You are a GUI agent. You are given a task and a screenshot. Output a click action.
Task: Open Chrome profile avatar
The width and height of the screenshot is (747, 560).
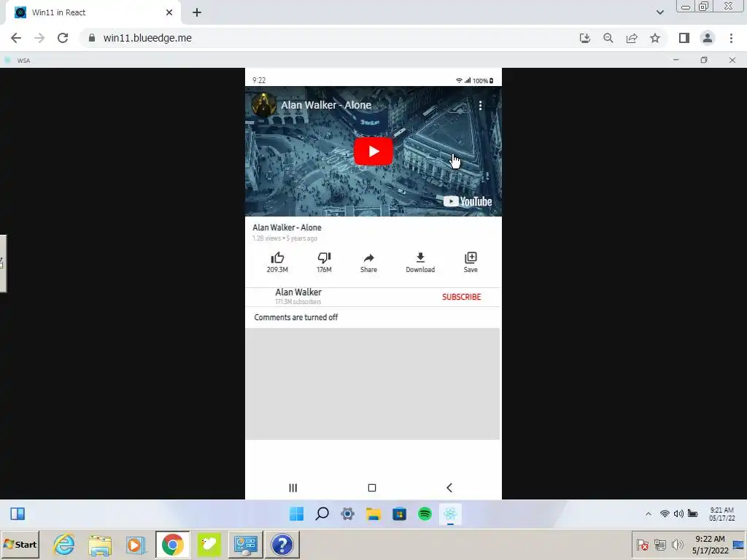click(708, 38)
